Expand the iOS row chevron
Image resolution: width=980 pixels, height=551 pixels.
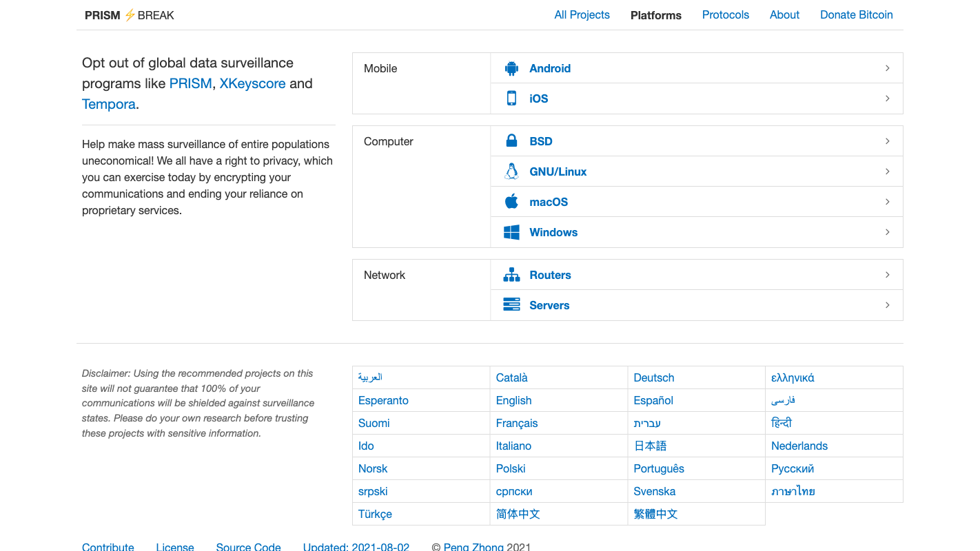coord(888,98)
